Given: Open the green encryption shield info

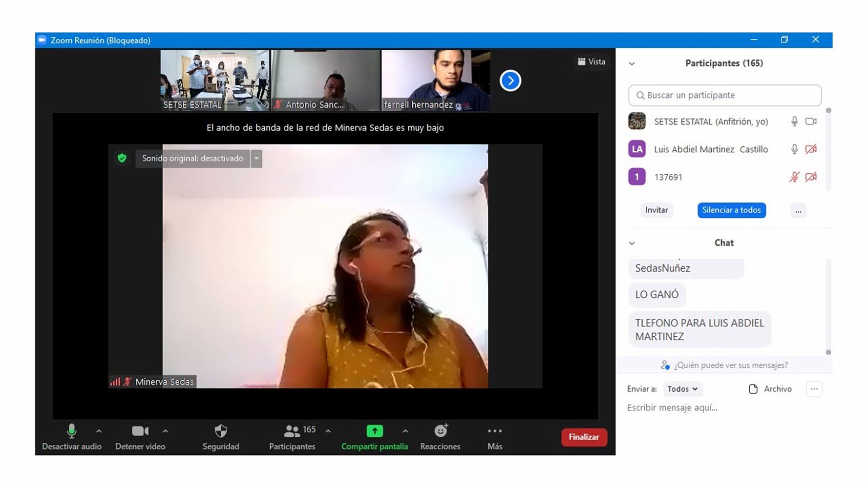Looking at the screenshot, I should click(122, 158).
